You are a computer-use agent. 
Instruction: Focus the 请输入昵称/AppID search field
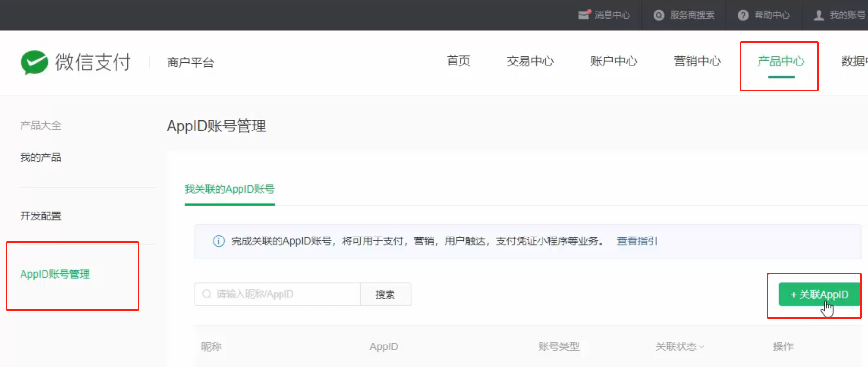pyautogui.click(x=277, y=294)
